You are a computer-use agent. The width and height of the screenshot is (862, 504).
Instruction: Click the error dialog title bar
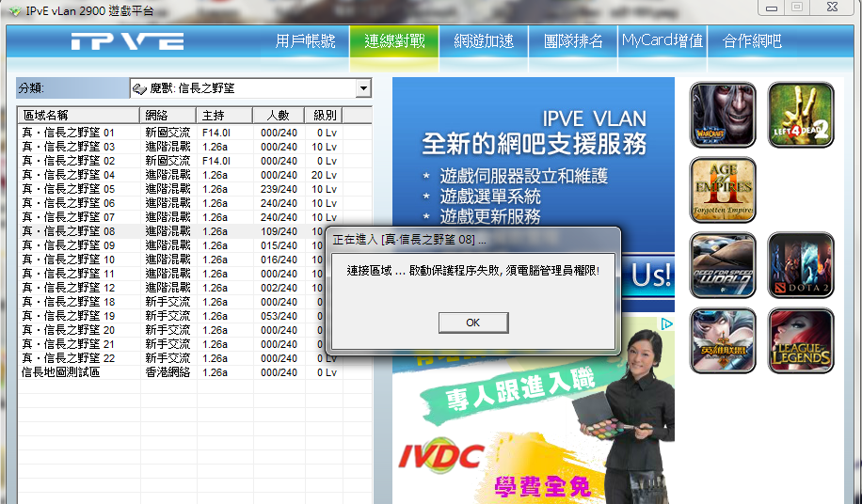point(473,241)
